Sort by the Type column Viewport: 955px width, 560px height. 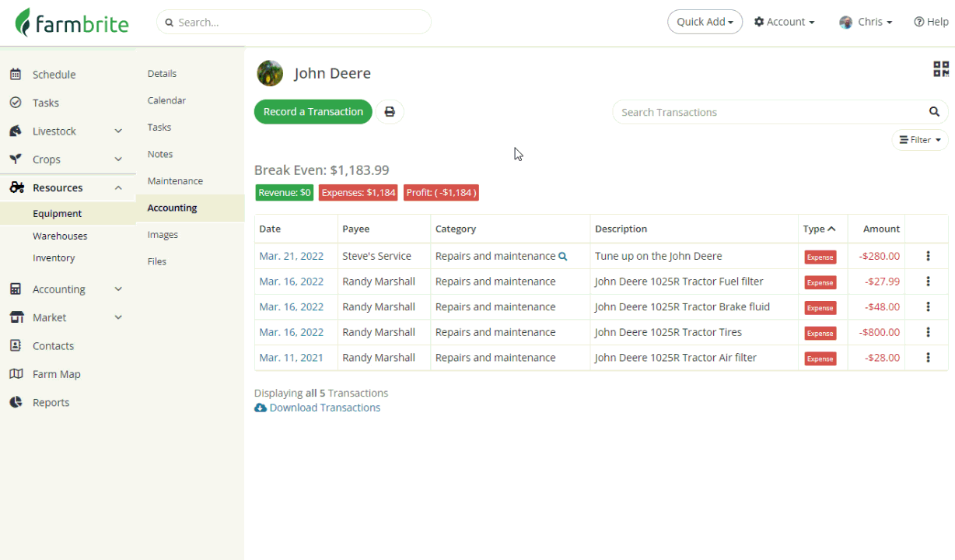[819, 229]
